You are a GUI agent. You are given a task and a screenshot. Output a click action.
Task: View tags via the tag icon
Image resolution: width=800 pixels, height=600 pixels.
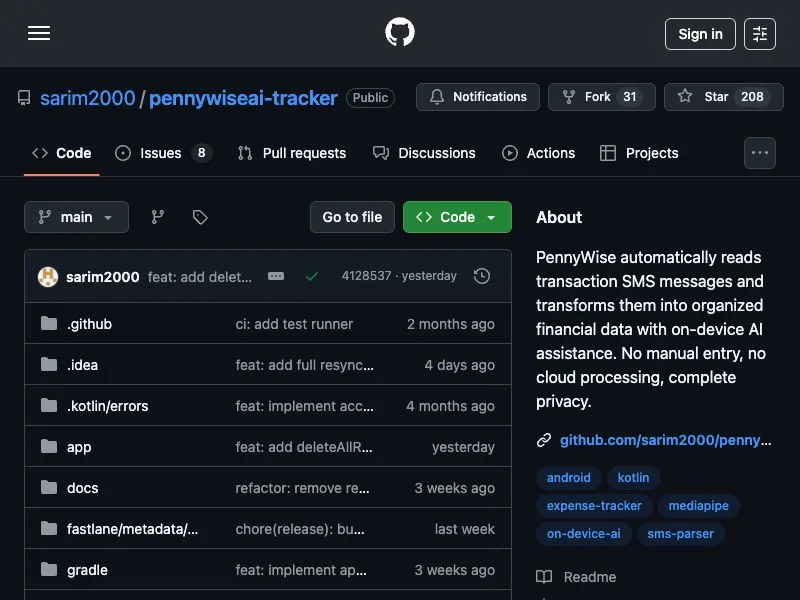tap(200, 217)
